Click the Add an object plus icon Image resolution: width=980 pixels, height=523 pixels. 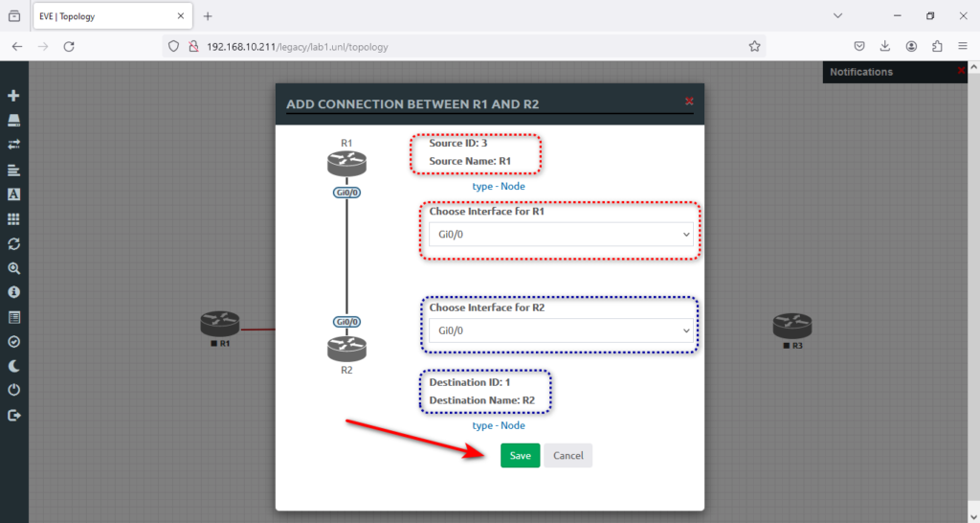tap(13, 96)
